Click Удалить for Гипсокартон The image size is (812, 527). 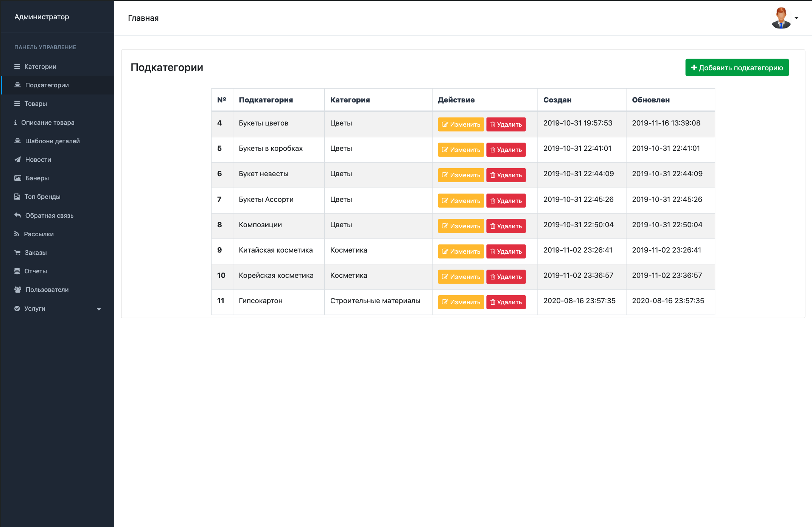pyautogui.click(x=506, y=302)
